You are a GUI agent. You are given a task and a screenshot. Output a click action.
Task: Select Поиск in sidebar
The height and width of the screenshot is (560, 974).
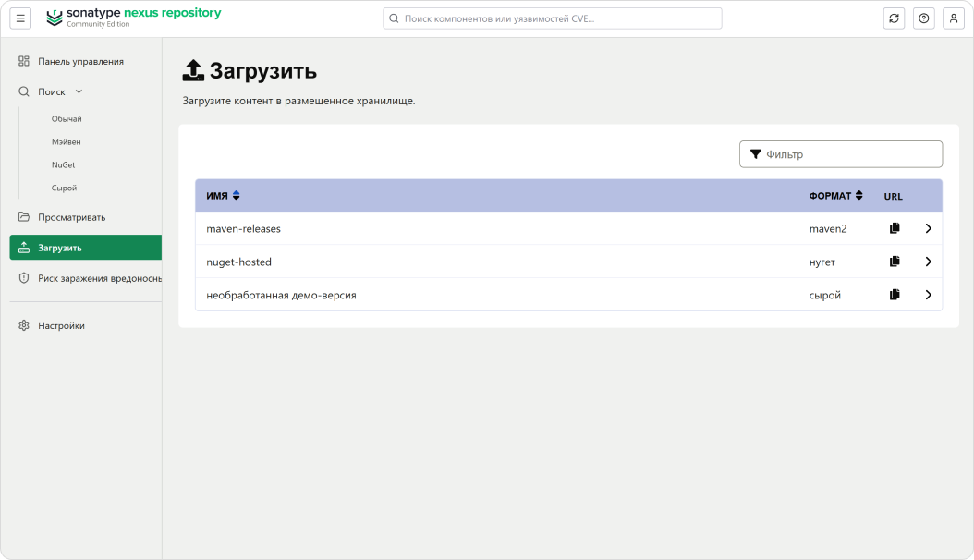[x=52, y=91]
